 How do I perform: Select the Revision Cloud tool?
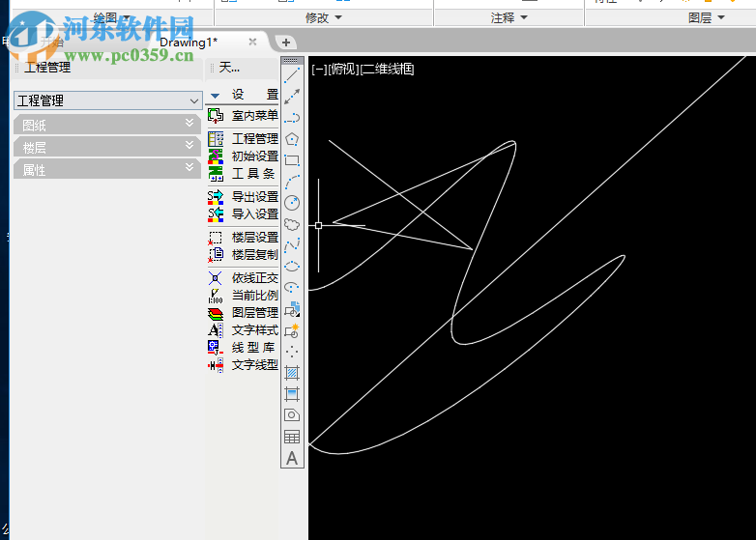pyautogui.click(x=292, y=224)
